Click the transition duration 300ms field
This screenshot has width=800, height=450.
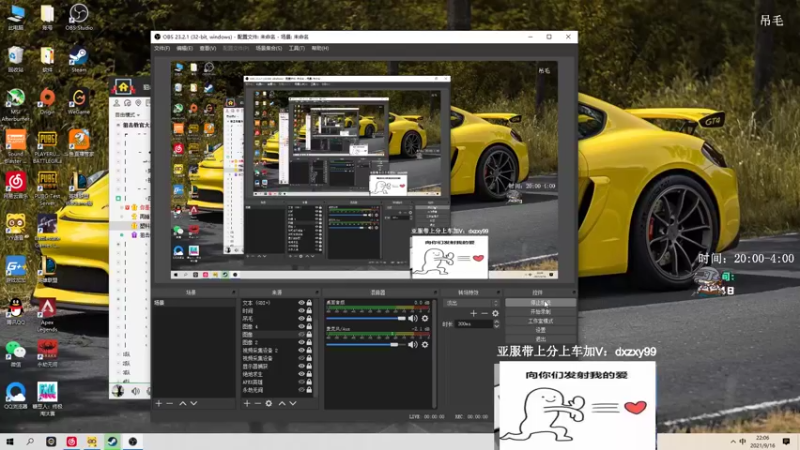click(474, 324)
